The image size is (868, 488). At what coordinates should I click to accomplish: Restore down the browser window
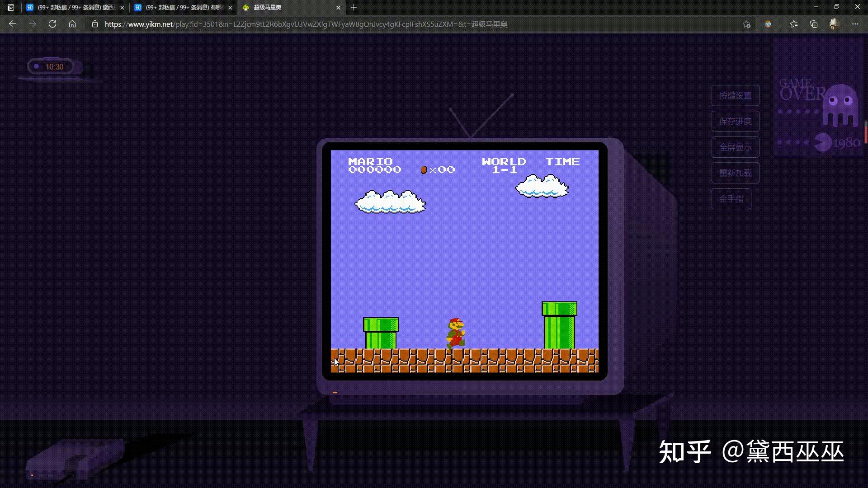tap(837, 7)
